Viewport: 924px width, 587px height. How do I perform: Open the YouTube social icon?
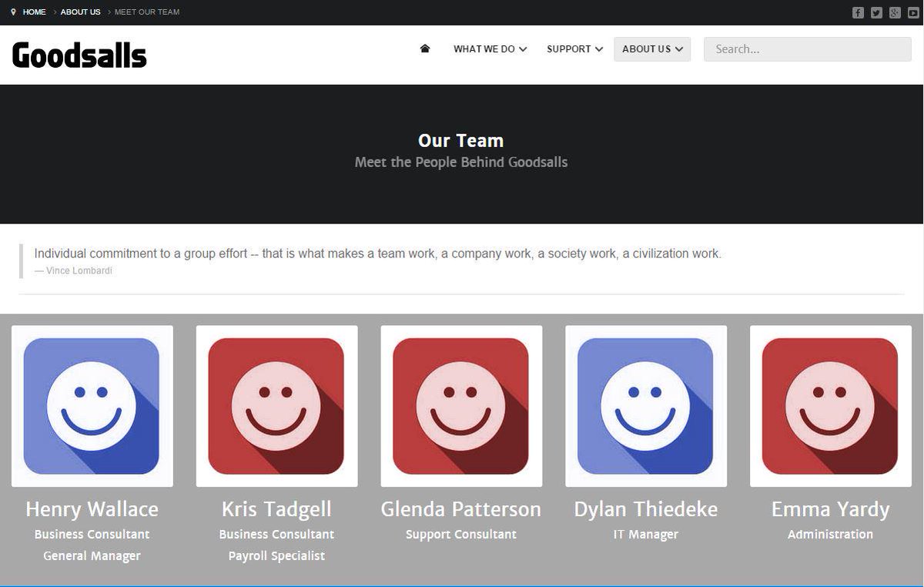[913, 12]
